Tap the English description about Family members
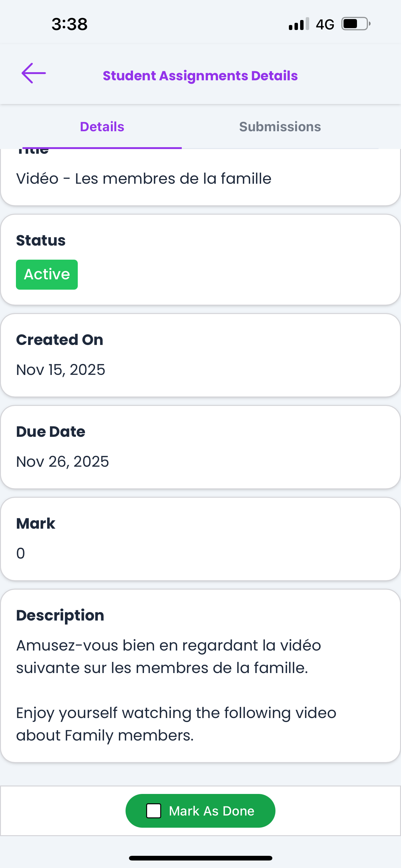The image size is (401, 868). coord(176,724)
